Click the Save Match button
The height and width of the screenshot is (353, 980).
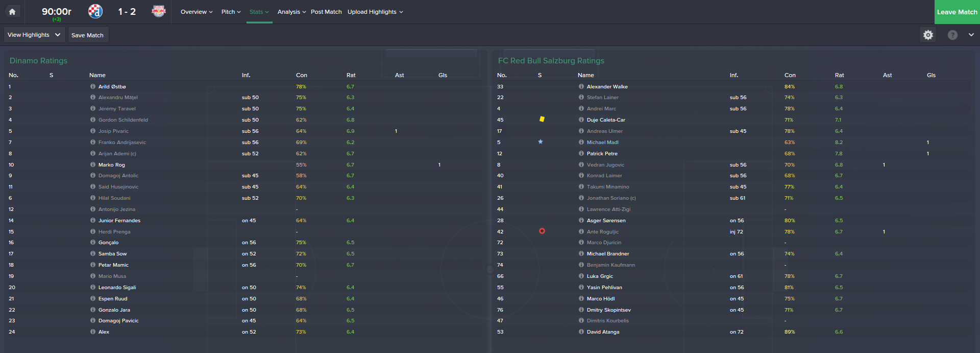[x=87, y=35]
